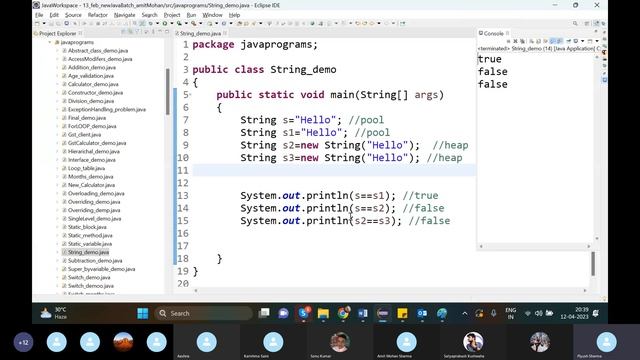
Task: Click the Terminate icon in Console toolbar
Action: [x=508, y=41]
